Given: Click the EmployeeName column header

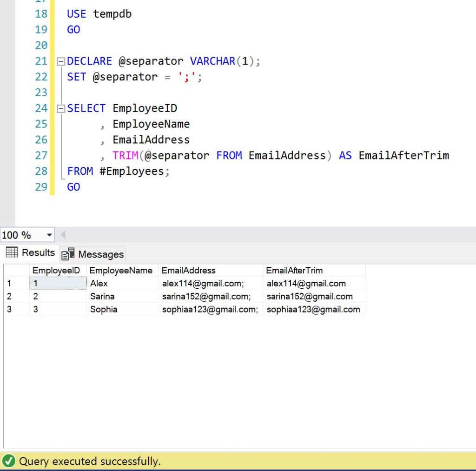Looking at the screenshot, I should tap(121, 270).
